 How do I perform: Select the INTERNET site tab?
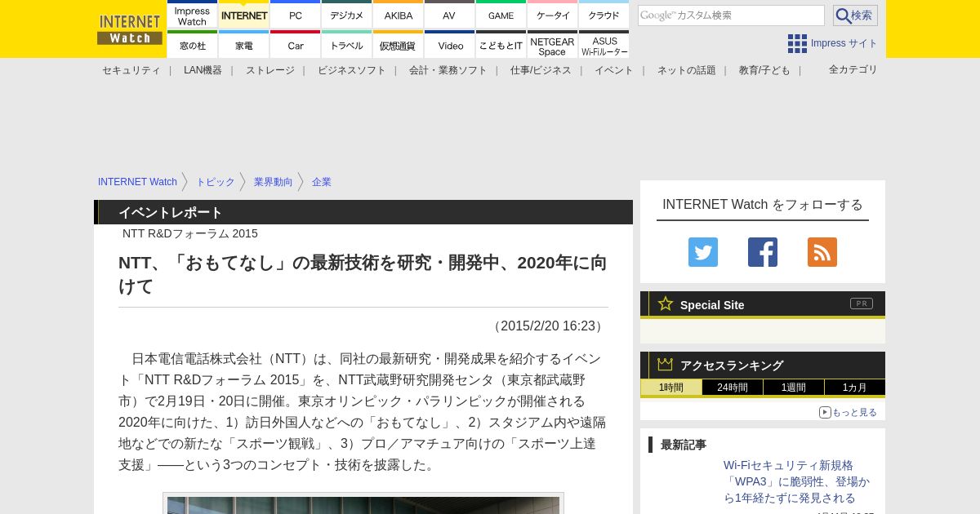[x=244, y=16]
